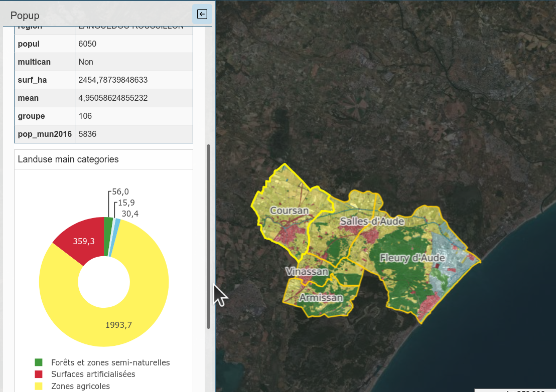The height and width of the screenshot is (392, 556).
Task: Click the Vinassan commune label on the map
Action: tap(307, 272)
